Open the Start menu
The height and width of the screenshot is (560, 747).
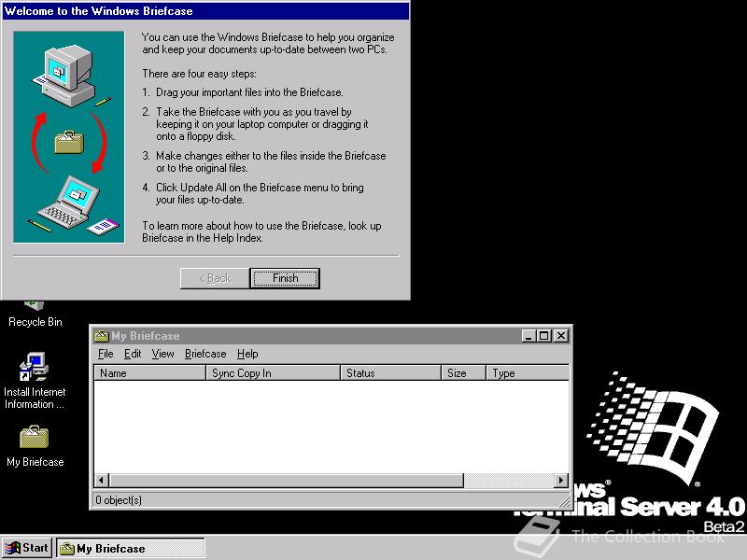click(x=27, y=548)
